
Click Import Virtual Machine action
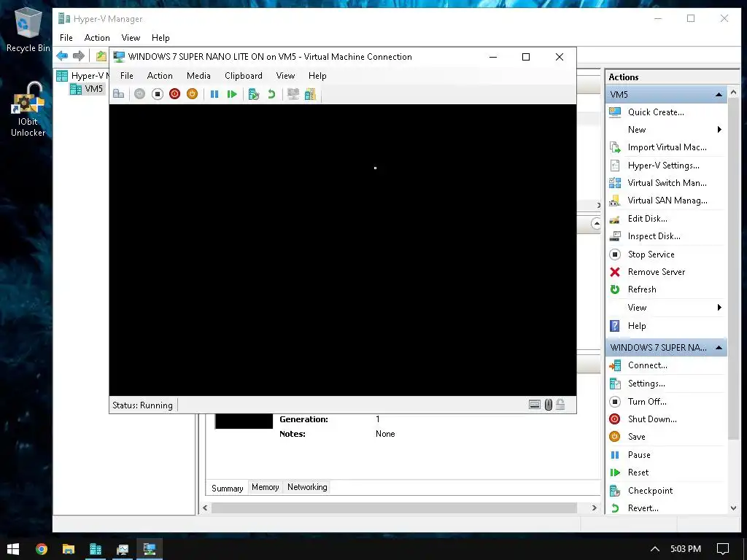point(667,147)
